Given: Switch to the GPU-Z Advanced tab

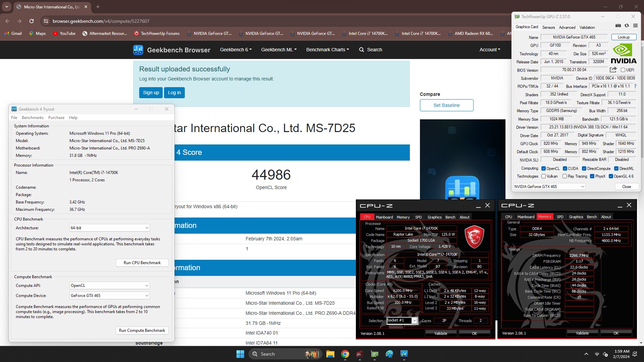Looking at the screenshot, I should coord(567,27).
